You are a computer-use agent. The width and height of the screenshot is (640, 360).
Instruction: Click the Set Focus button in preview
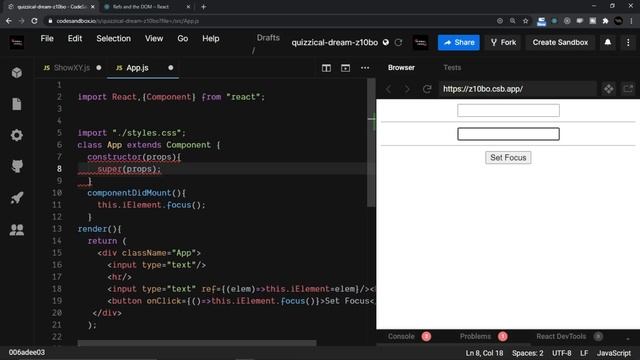[508, 158]
